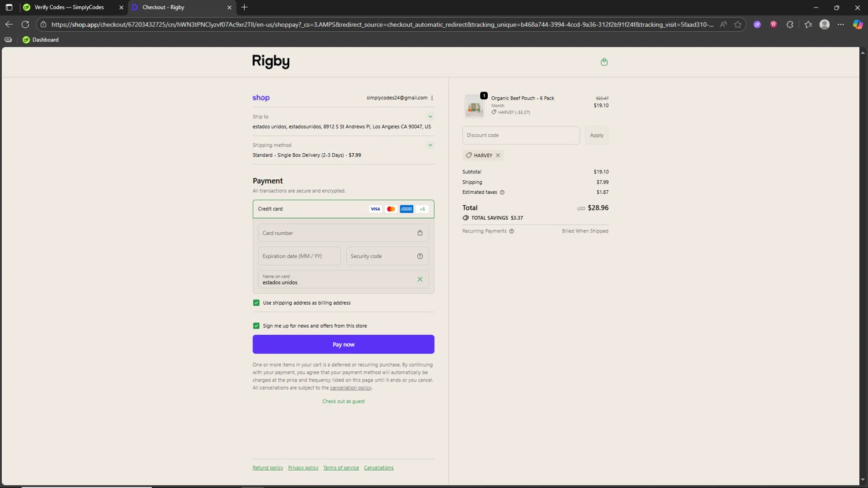Viewport: 868px width, 488px height.
Task: Select the Credit card payment option
Action: tap(343, 209)
